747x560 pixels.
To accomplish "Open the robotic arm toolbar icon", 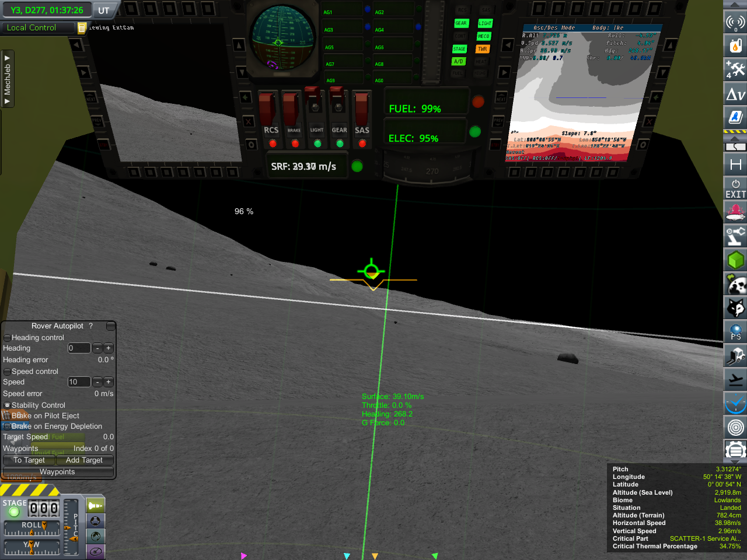I will (735, 236).
